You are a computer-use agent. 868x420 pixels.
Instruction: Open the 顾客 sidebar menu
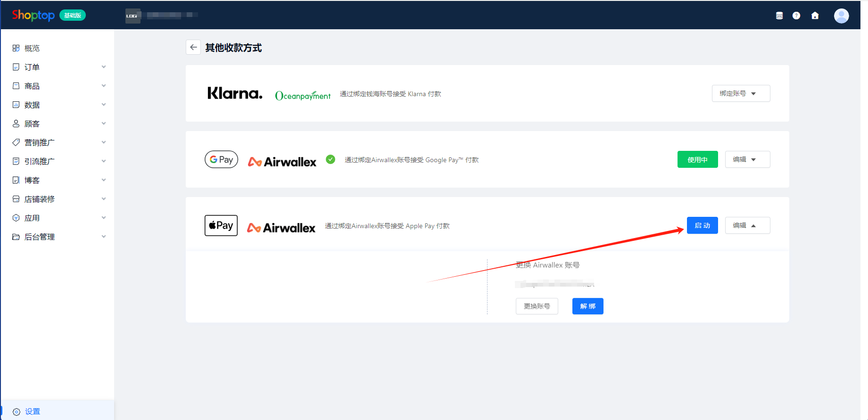(x=58, y=124)
